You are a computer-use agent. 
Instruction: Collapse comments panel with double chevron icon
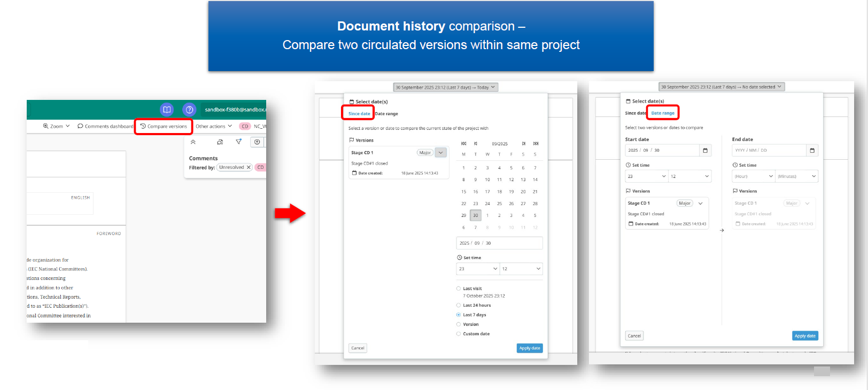[193, 142]
